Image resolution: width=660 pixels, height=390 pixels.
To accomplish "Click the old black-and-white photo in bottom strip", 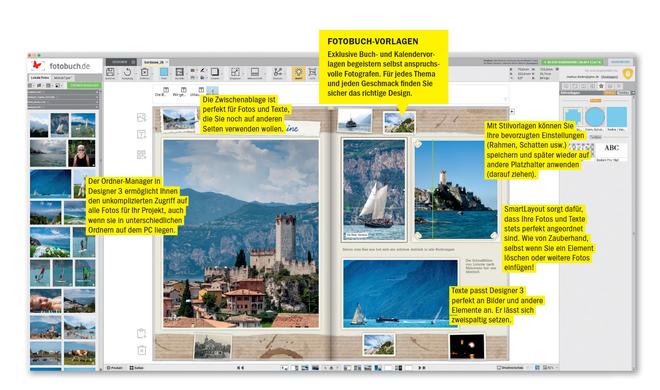I will point(213,347).
